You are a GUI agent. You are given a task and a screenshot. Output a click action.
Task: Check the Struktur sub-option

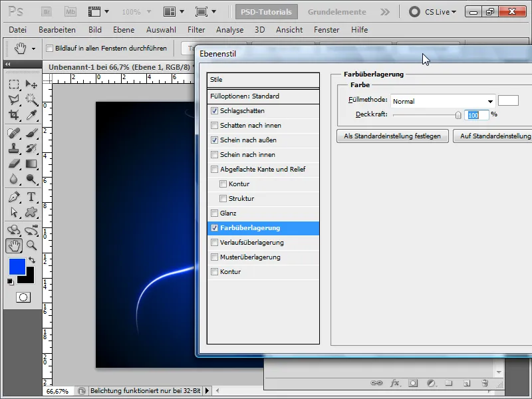[223, 198]
